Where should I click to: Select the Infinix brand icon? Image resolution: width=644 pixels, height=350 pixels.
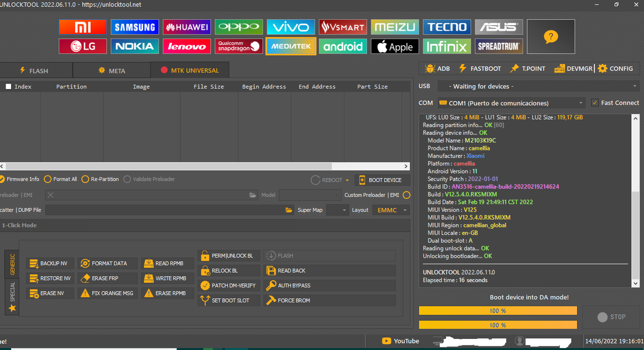pos(447,46)
